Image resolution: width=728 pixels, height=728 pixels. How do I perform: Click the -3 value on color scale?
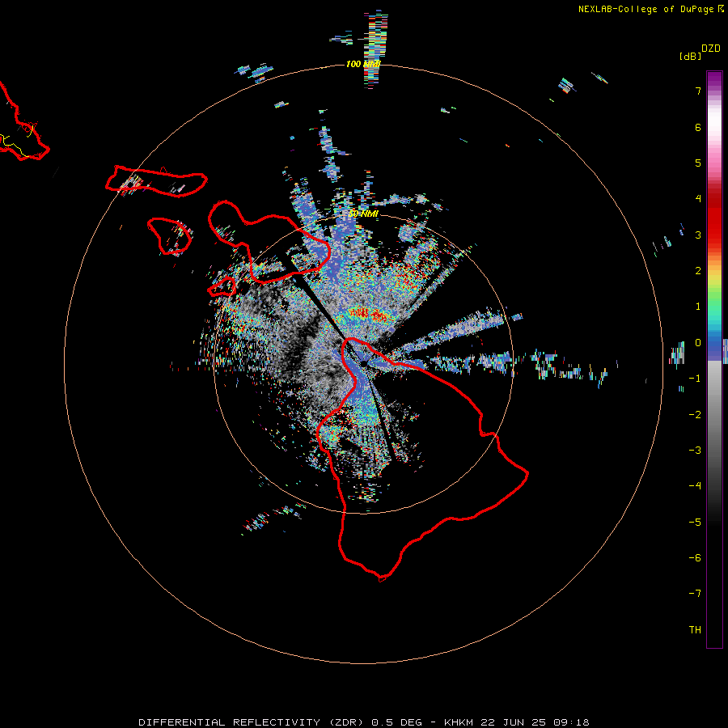(695, 451)
